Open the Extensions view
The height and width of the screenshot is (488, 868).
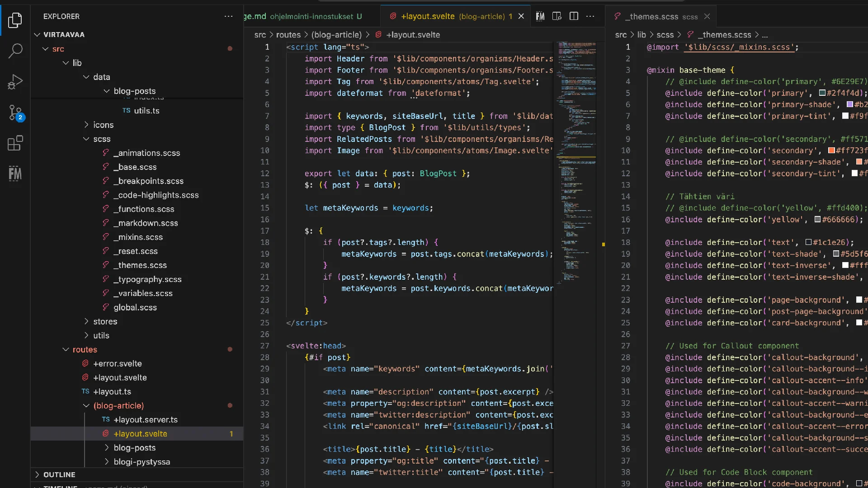point(15,143)
